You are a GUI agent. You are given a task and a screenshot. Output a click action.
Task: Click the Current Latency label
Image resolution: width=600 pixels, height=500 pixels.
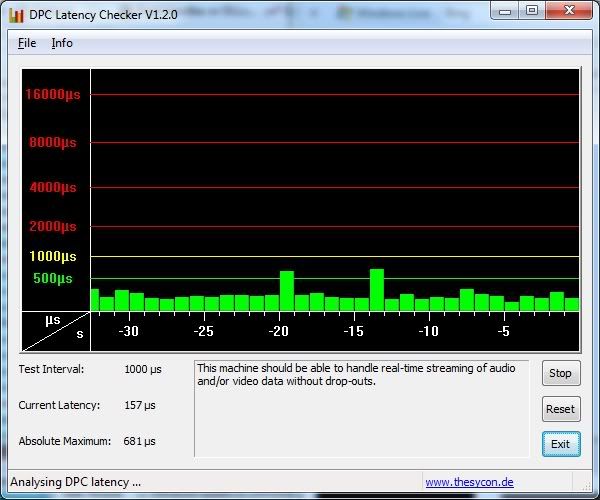(59, 405)
